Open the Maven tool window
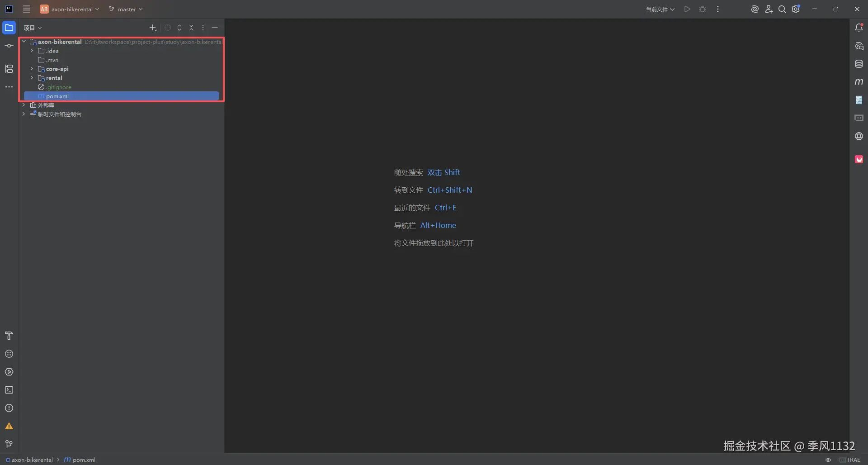This screenshot has height=465, width=868. (859, 82)
